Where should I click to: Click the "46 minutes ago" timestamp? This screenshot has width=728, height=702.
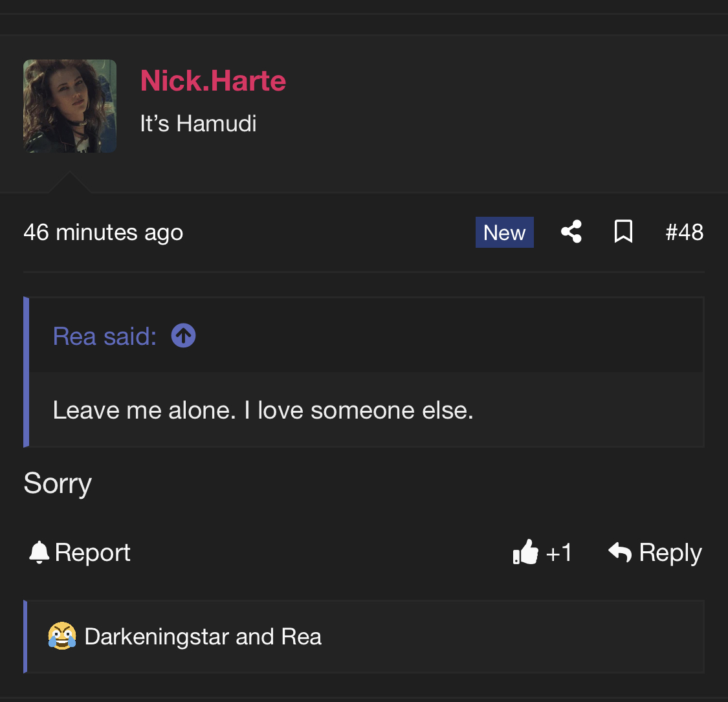(x=103, y=232)
